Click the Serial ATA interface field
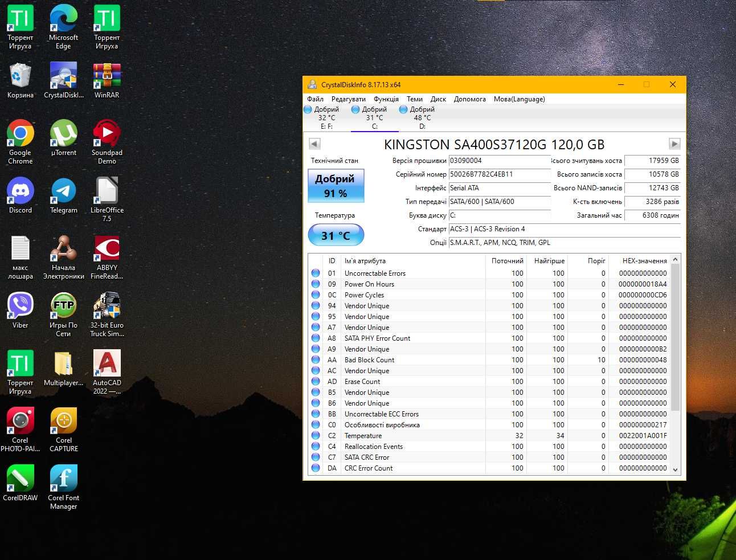 click(500, 188)
